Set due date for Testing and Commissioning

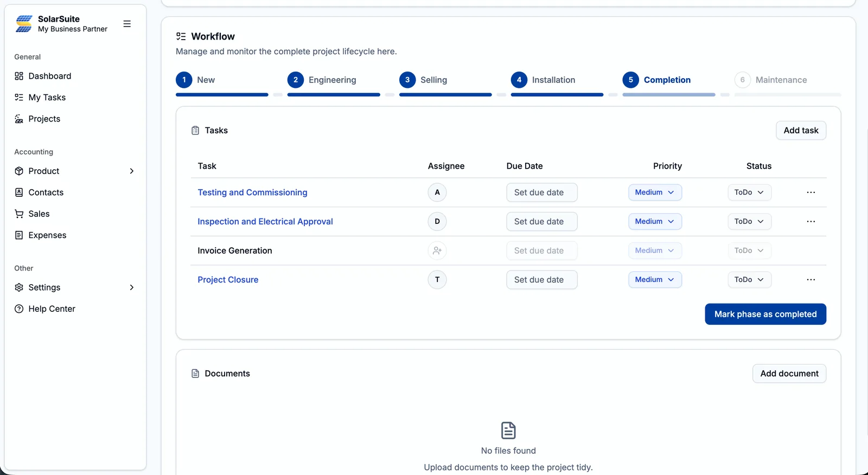pyautogui.click(x=542, y=192)
